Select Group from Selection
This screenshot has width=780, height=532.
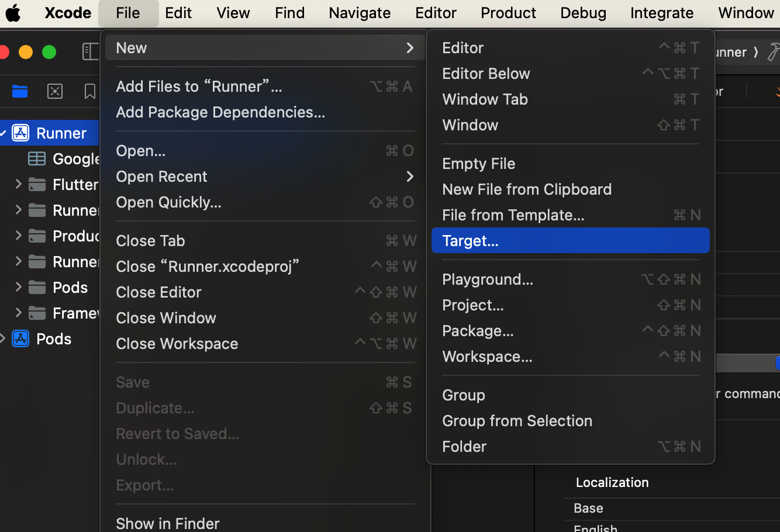(570, 420)
